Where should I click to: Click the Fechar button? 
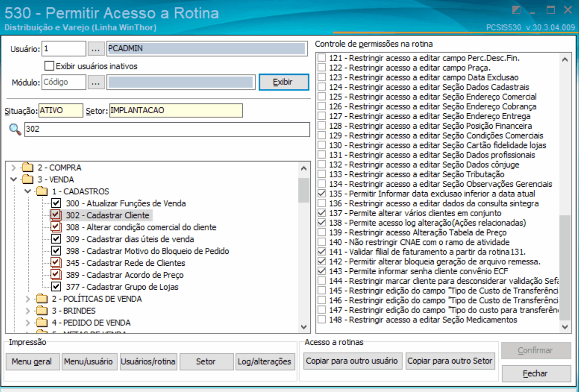point(536,374)
